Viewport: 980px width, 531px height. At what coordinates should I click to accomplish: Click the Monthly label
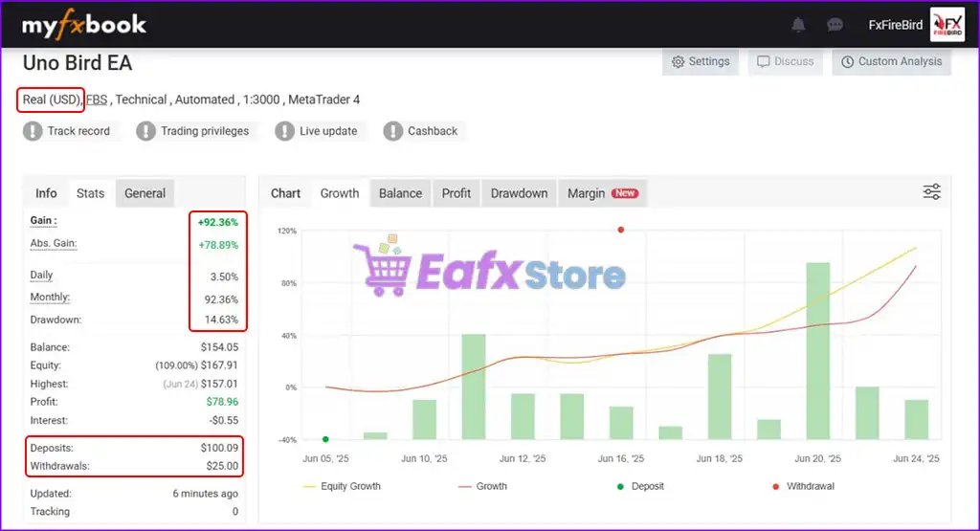(50, 298)
